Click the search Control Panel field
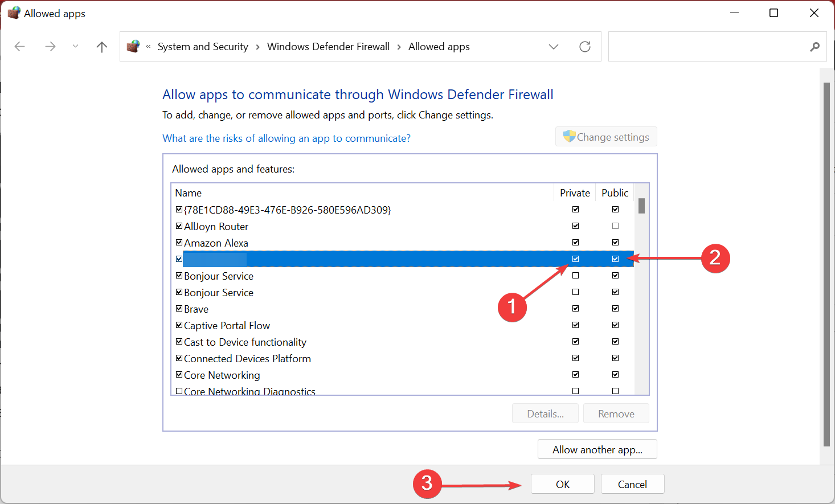Viewport: 835px width, 504px height. (x=718, y=47)
